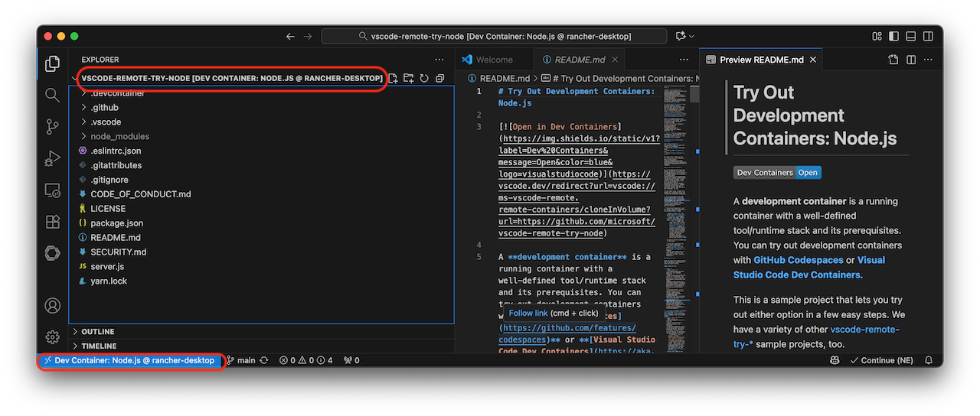Open the Accounts menu icon

click(52, 306)
